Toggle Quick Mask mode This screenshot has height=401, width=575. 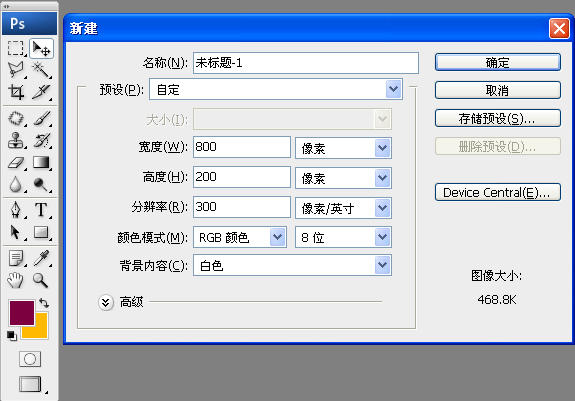[30, 359]
